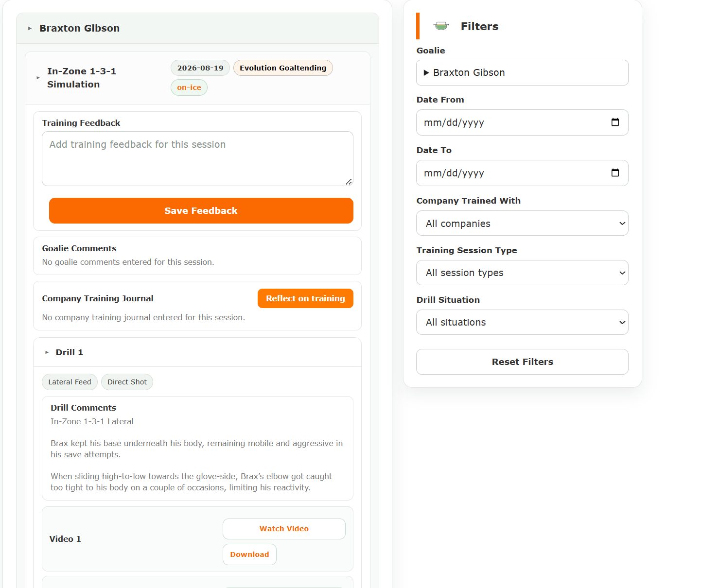Click the Lateral Feed tag
Viewport: 702px width, 588px height.
(70, 382)
